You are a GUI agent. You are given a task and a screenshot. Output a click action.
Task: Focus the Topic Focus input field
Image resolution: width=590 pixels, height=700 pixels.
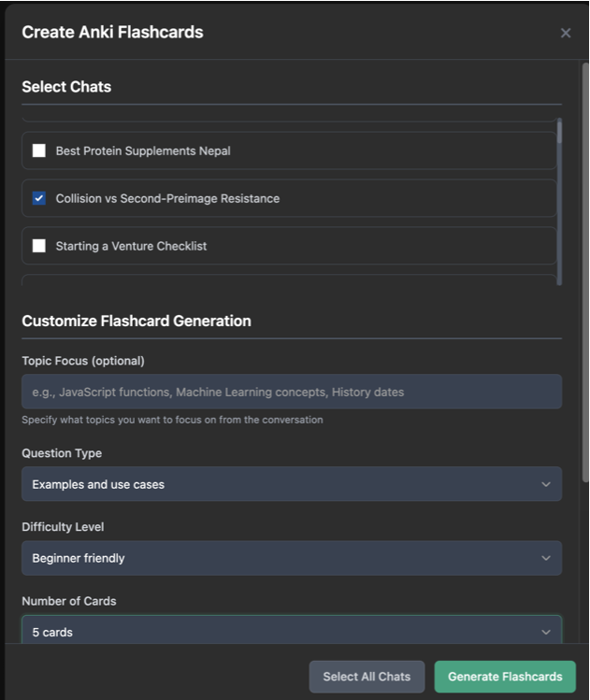[292, 392]
